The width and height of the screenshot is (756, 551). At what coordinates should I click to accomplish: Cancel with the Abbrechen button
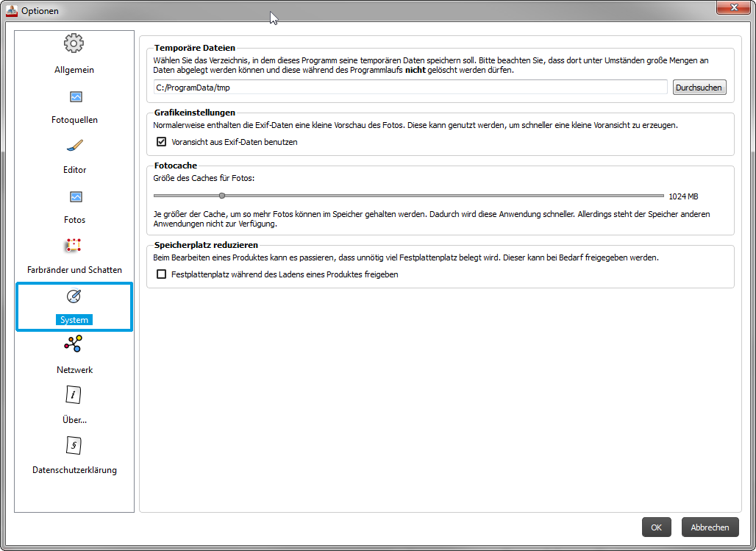(710, 527)
